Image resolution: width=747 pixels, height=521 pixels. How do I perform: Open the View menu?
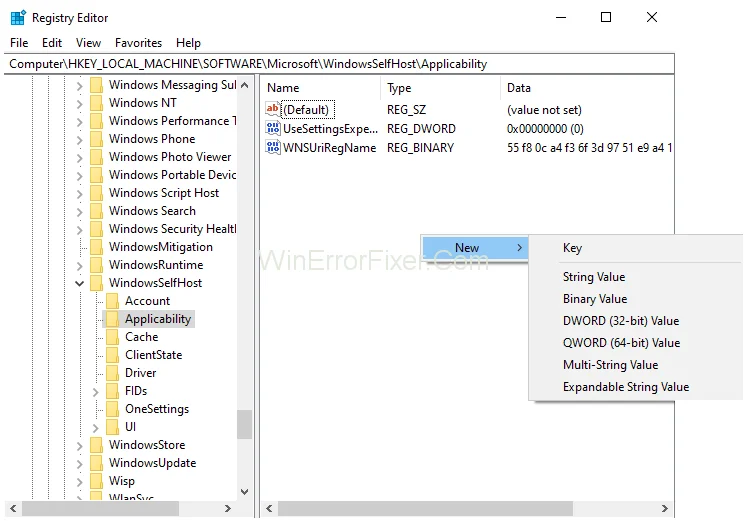pyautogui.click(x=88, y=43)
